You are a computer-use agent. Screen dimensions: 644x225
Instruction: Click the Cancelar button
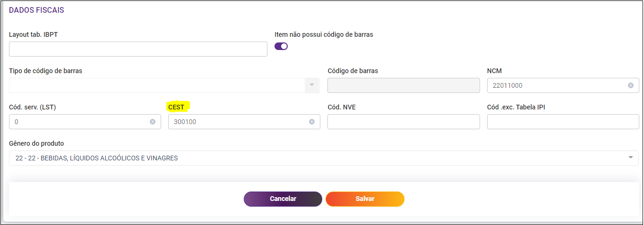tap(283, 199)
